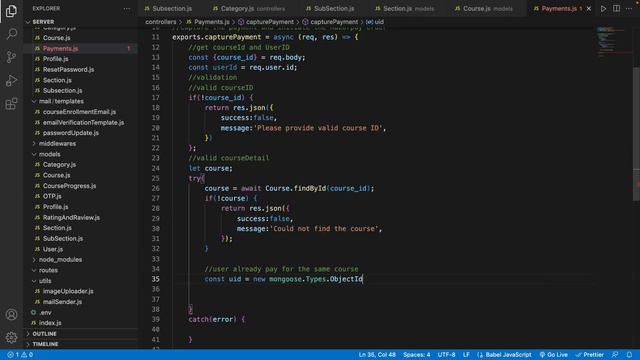Screen dimensions: 640x360
Task: Open the Search view in the activity bar
Action: (11, 34)
